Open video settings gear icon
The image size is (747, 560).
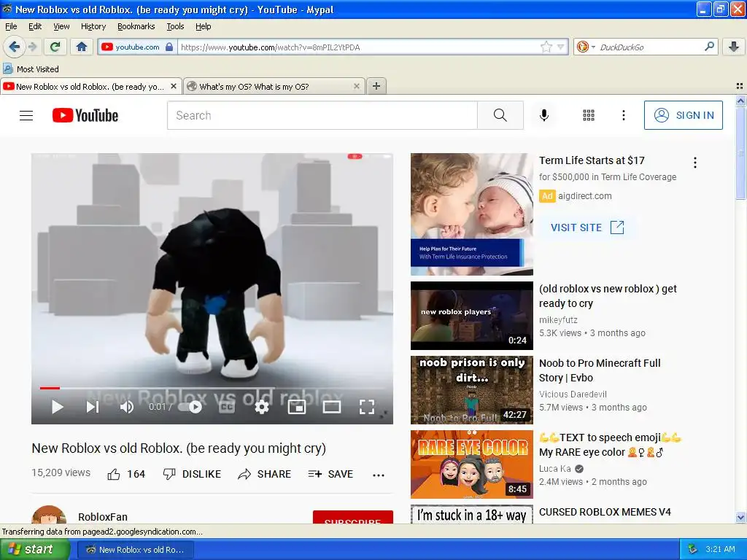pyautogui.click(x=262, y=407)
